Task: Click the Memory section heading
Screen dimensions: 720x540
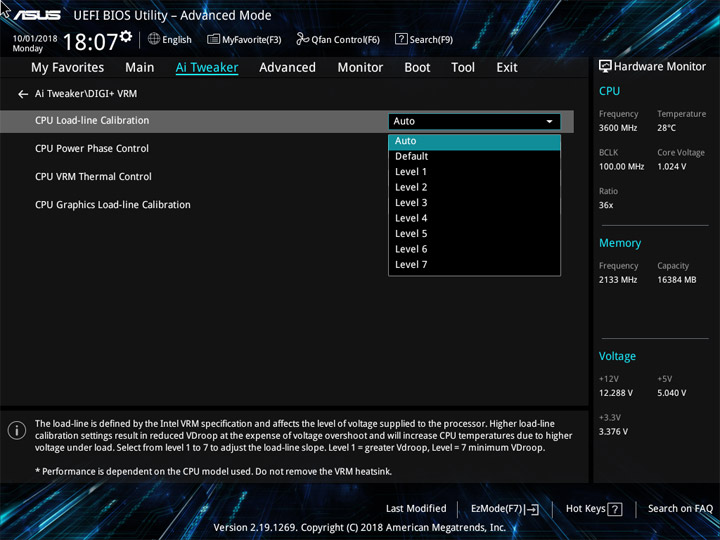Action: pyautogui.click(x=619, y=243)
